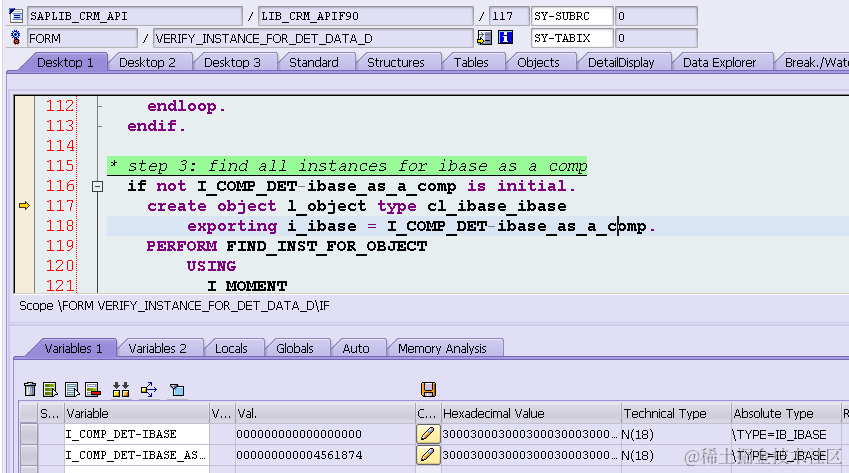Click the SY-SUBRC field
The width and height of the screenshot is (849, 473).
(x=572, y=16)
